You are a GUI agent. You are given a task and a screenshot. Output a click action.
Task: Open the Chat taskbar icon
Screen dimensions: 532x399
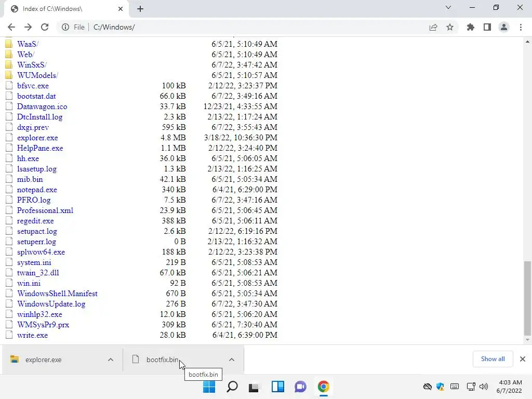click(301, 387)
